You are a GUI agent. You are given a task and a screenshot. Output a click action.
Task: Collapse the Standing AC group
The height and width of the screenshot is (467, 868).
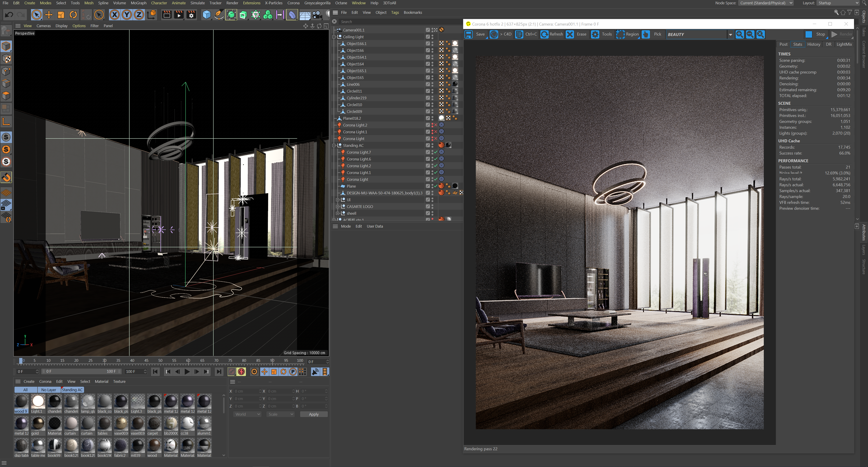[334, 145]
